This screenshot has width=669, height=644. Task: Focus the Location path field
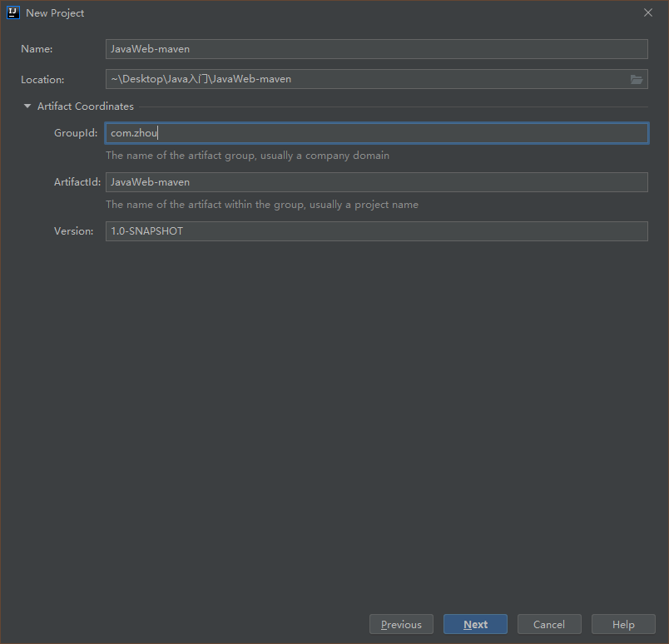click(x=366, y=80)
